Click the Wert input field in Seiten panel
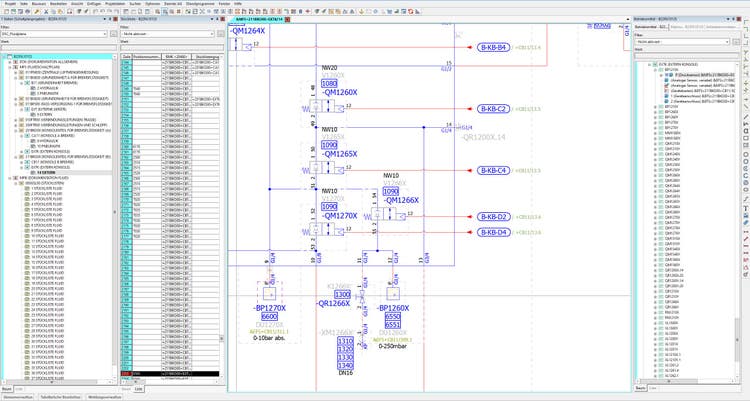750x401 pixels. (x=58, y=48)
